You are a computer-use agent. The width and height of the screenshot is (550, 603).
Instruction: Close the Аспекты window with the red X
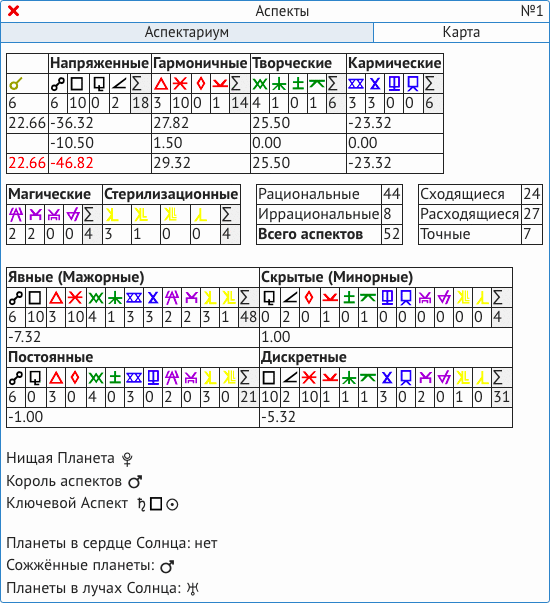13,11
